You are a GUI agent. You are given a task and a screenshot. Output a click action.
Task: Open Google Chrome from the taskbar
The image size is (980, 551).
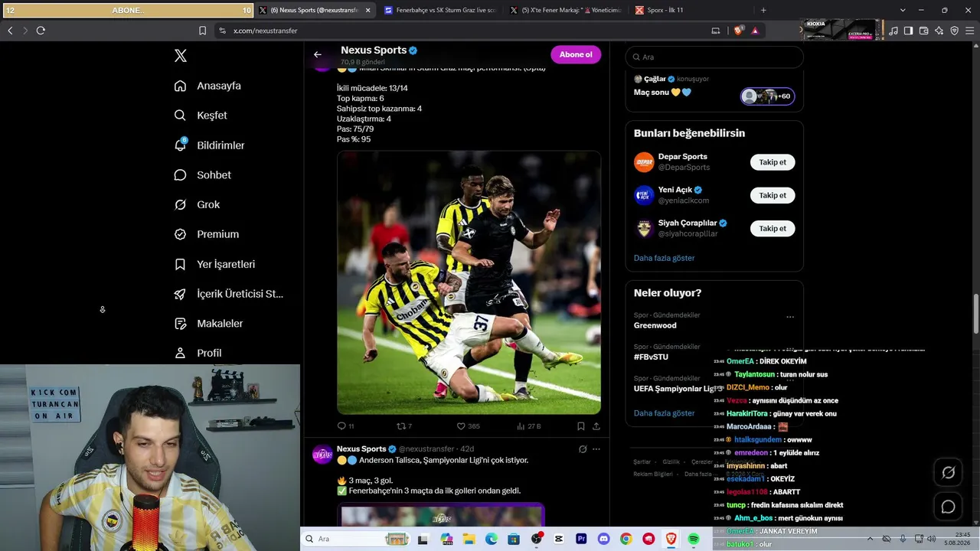[x=626, y=539]
